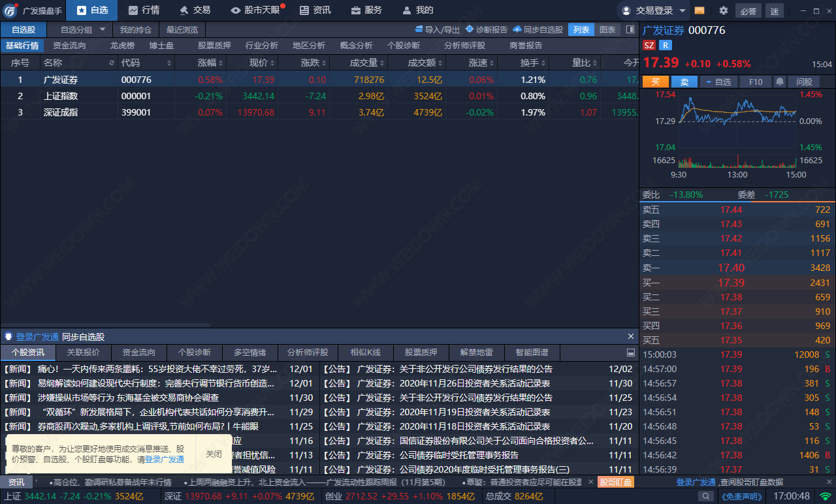The image size is (836, 504).
Task: Click the sort arrows on 代码 column
Action: coord(169,63)
